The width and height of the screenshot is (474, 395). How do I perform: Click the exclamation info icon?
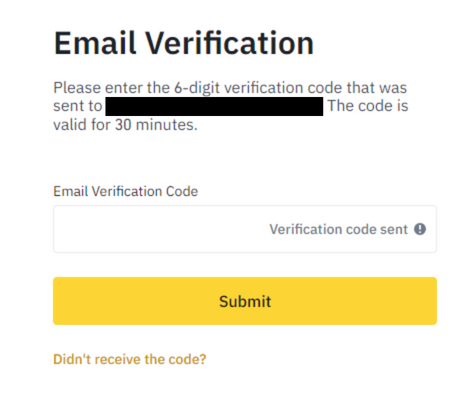(420, 229)
